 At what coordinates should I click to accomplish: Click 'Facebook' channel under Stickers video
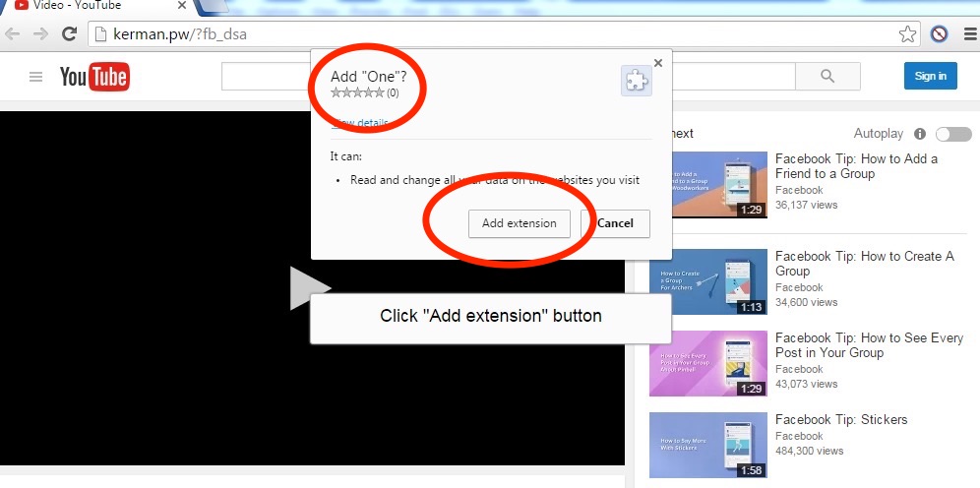799,436
